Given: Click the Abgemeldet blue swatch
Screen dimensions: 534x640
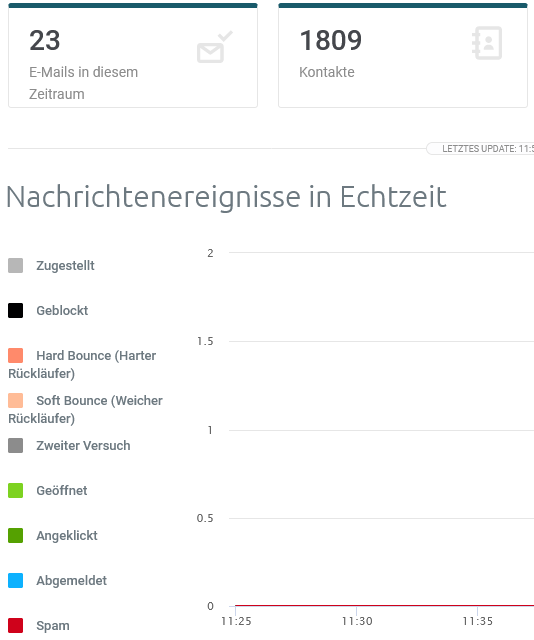Looking at the screenshot, I should (16, 580).
